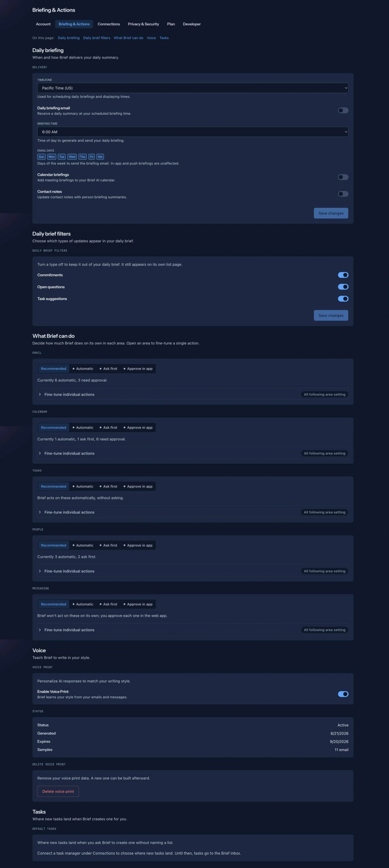The image size is (389, 868).
Task: Open the Account tab
Action: 43,24
